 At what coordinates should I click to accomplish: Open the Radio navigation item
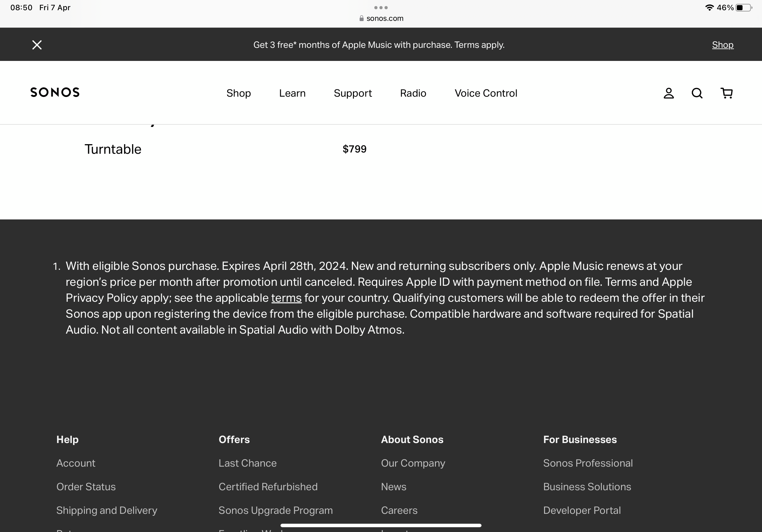pos(413,93)
